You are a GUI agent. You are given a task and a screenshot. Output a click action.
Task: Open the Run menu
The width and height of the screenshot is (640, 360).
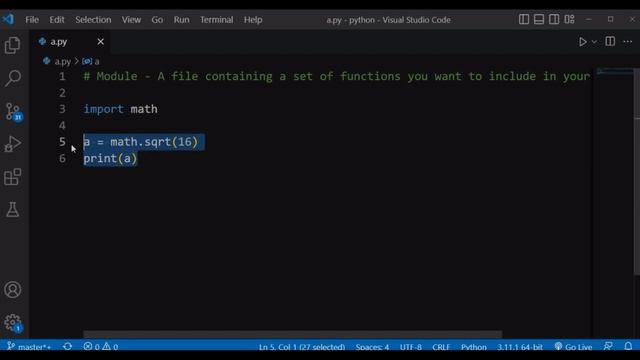point(181,20)
